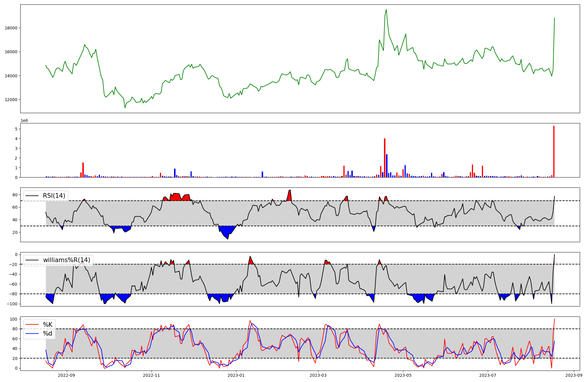Click the 1e6 volume scale notation
Image resolution: width=588 pixels, height=382 pixels.
coord(24,121)
